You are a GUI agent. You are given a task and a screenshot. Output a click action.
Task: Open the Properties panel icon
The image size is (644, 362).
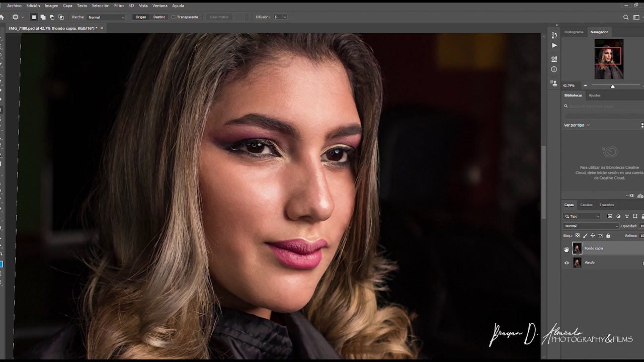(554, 59)
